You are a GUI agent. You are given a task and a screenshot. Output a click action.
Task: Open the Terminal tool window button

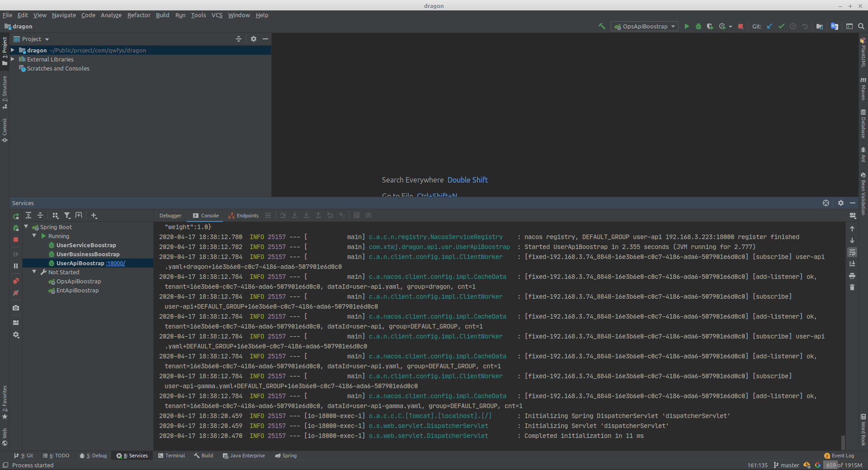pos(171,456)
